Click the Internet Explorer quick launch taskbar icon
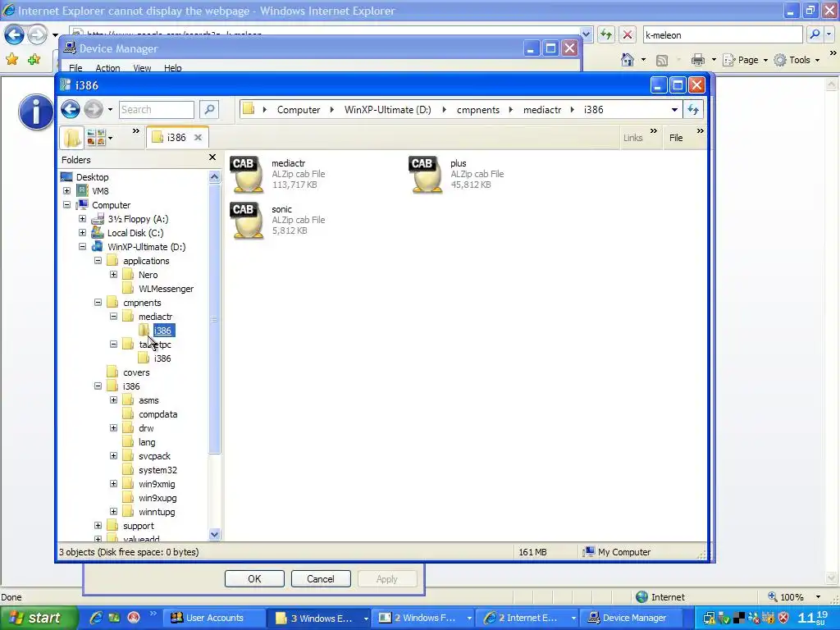 (x=96, y=618)
